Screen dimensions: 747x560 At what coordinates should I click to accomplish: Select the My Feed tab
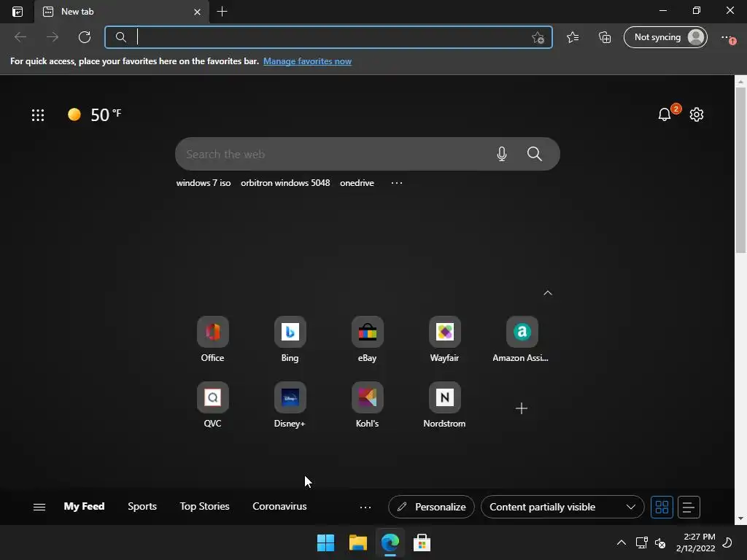[x=85, y=506]
